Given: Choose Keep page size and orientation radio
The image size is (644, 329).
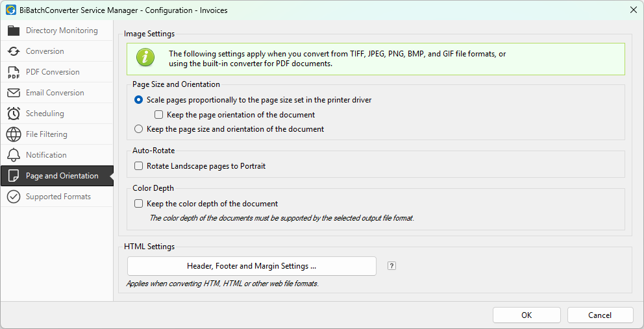Looking at the screenshot, I should tap(138, 129).
